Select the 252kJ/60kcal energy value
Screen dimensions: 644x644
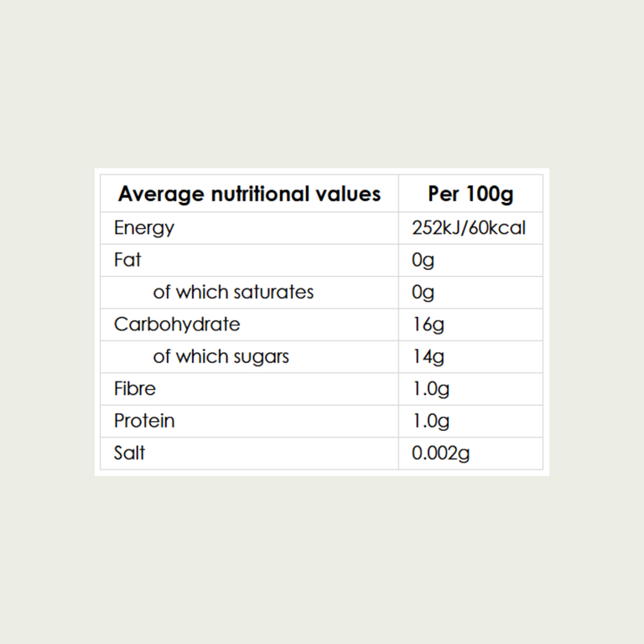tap(469, 228)
